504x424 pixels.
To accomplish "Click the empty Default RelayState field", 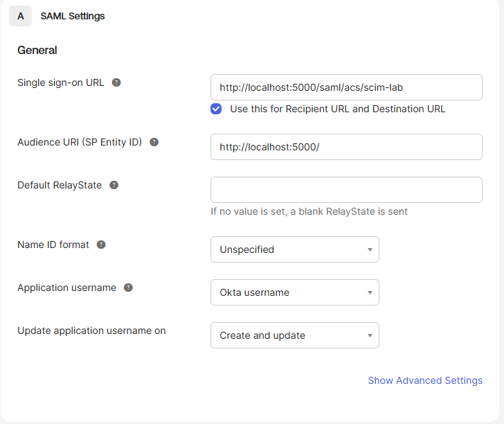I will point(346,190).
